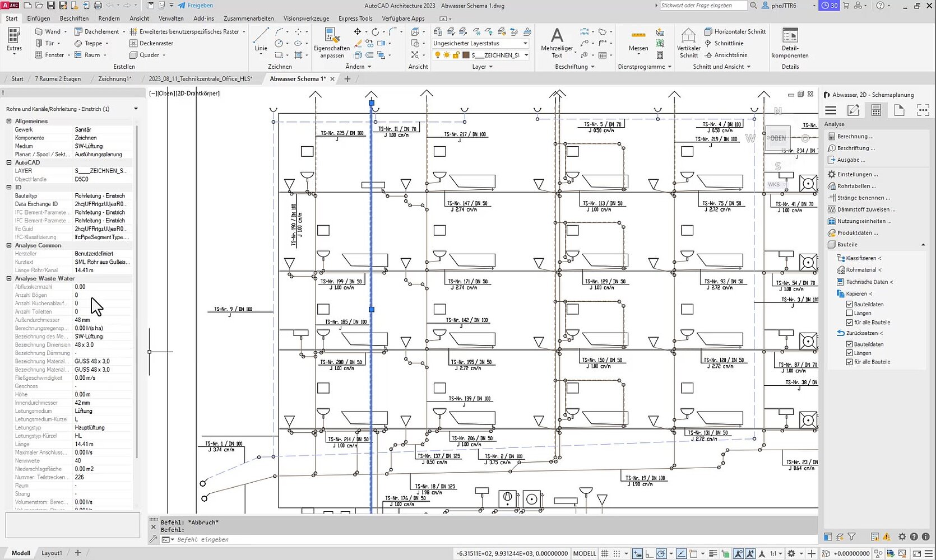Click the brown layer color swatch
Image resolution: width=936 pixels, height=560 pixels.
click(x=465, y=55)
